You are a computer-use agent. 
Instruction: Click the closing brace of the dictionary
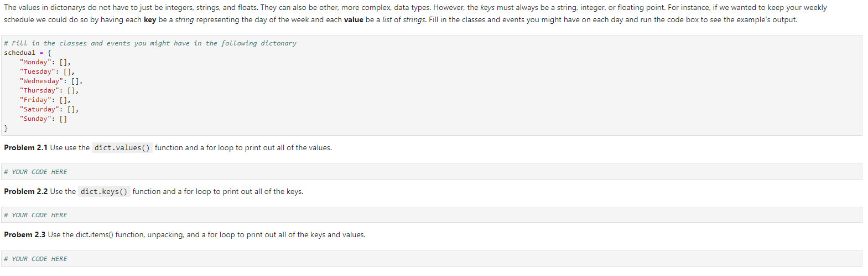(6, 128)
